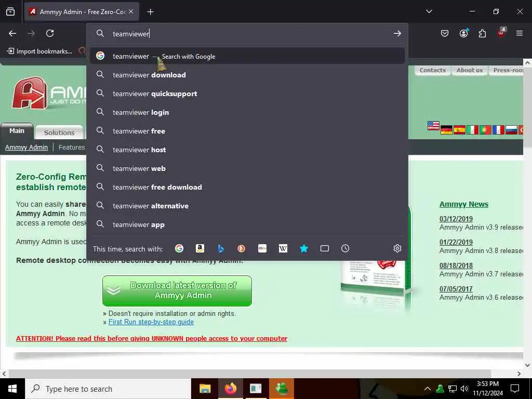This screenshot has height=399, width=532.
Task: Switch site language with Spanish flag
Action: pyautogui.click(x=459, y=130)
